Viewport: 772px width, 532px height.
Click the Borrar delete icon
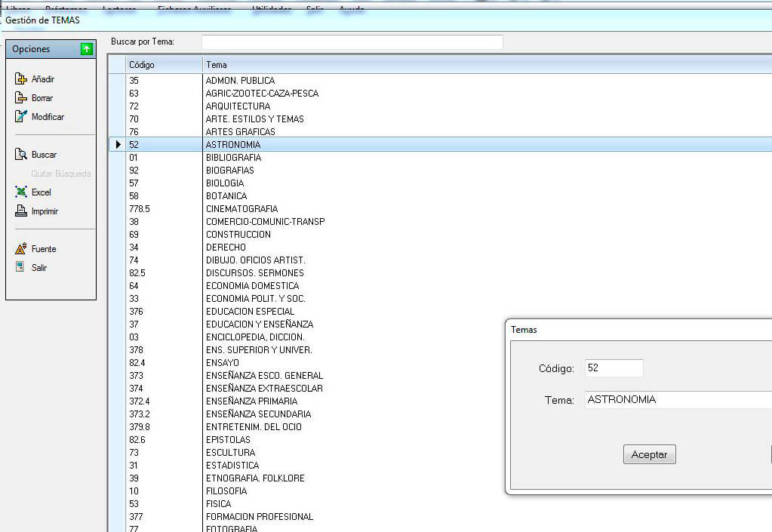tap(21, 98)
